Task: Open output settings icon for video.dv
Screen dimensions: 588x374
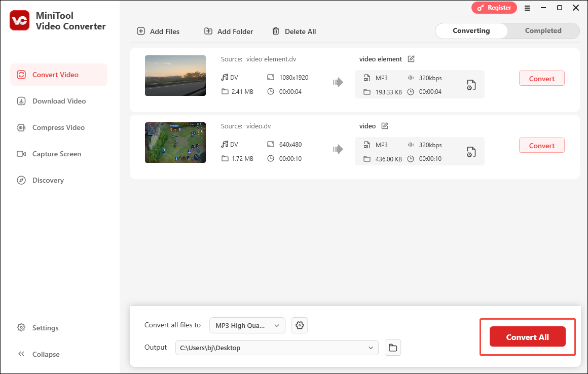Action: click(471, 152)
